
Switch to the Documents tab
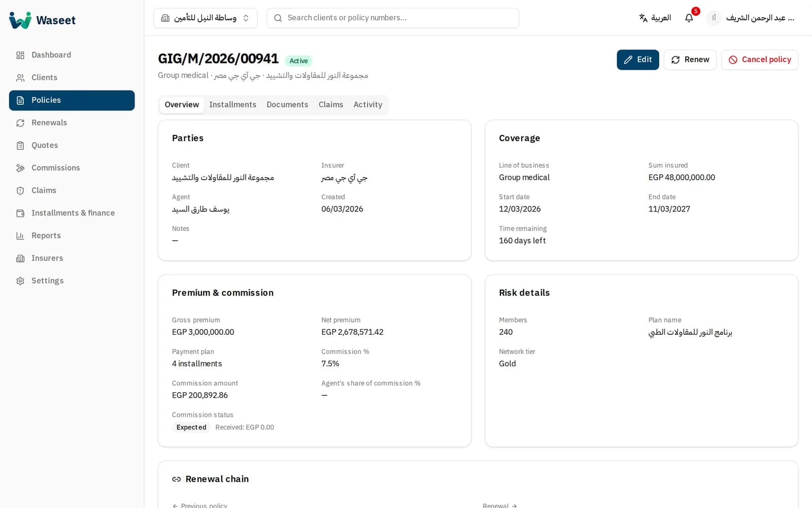287,105
